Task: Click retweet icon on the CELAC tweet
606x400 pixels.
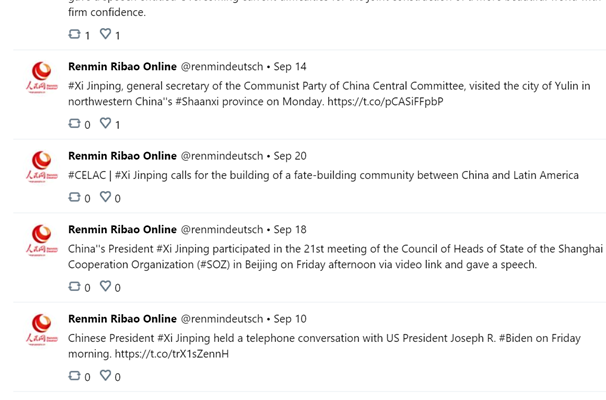Action: pyautogui.click(x=74, y=197)
